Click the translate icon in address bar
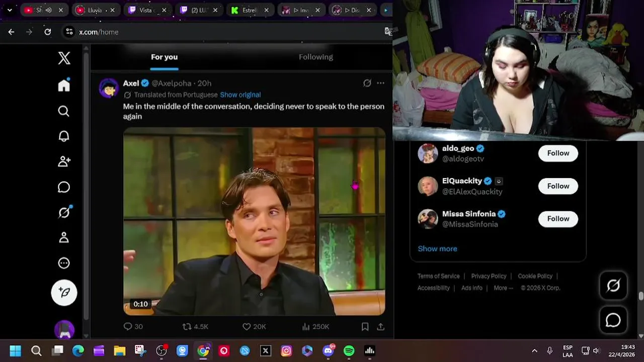 [388, 32]
